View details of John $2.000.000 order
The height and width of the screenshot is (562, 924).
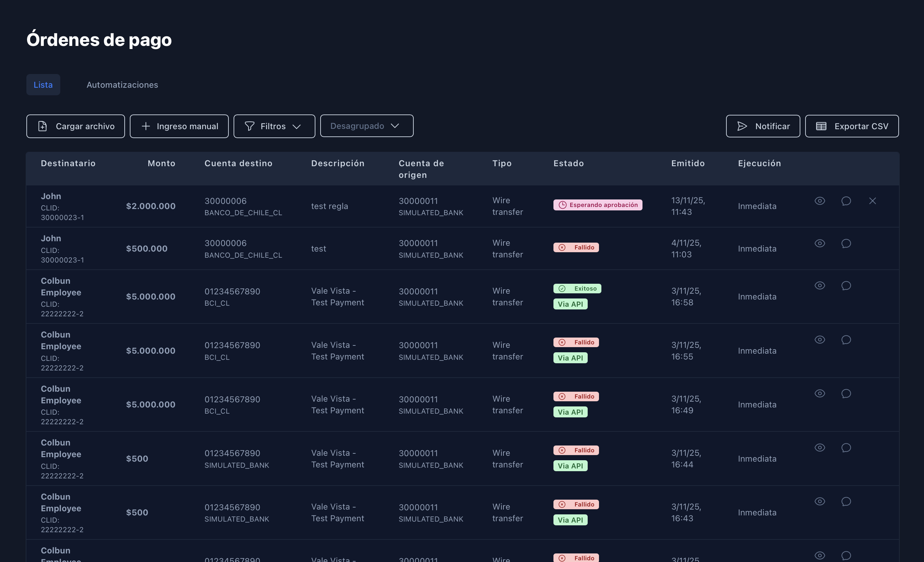pyautogui.click(x=820, y=201)
